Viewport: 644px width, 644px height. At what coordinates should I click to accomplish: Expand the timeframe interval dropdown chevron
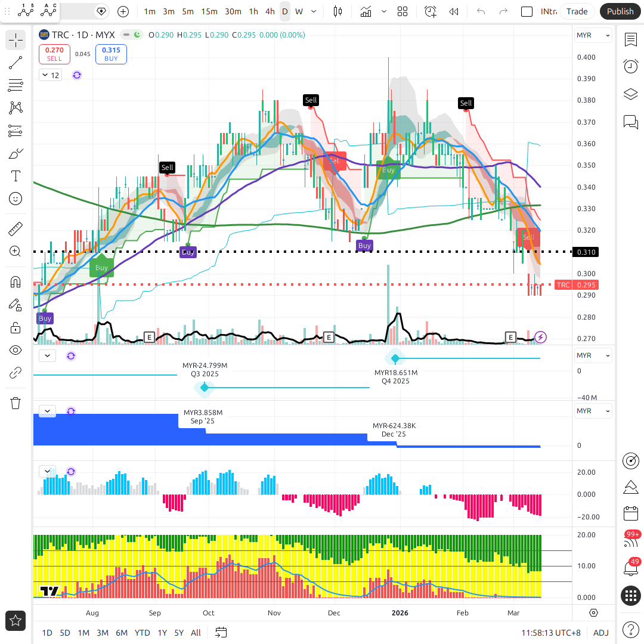click(314, 11)
